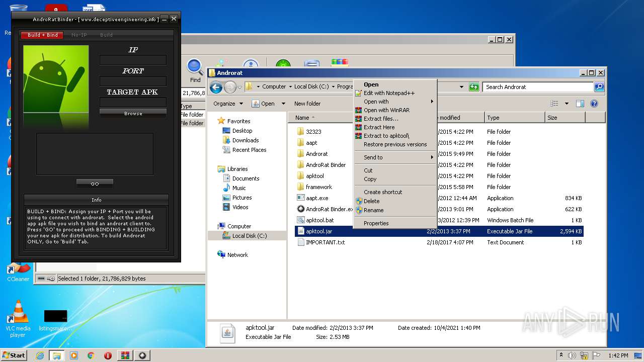The image size is (644, 362).
Task: Click the Explorer Back navigation arrow
Action: tap(216, 87)
